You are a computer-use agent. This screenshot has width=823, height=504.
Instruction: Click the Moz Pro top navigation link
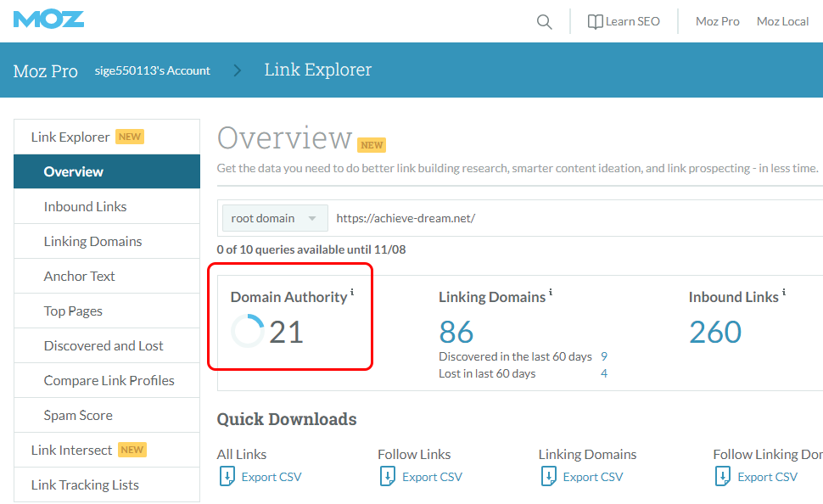718,21
